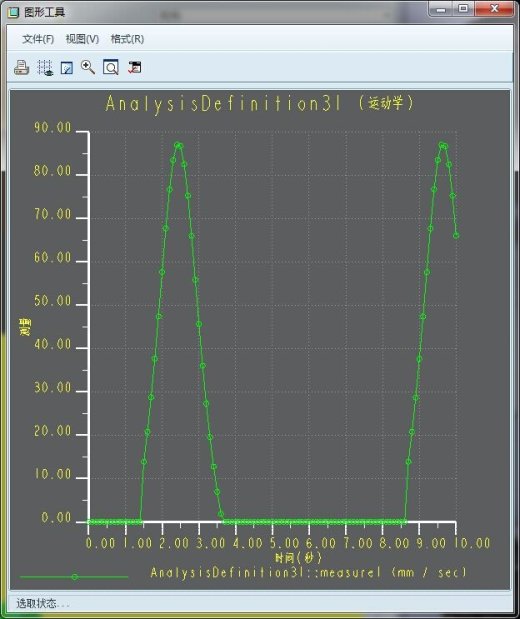Click the 时间(秒) x-axis label
The width and height of the screenshot is (520, 619).
[298, 558]
